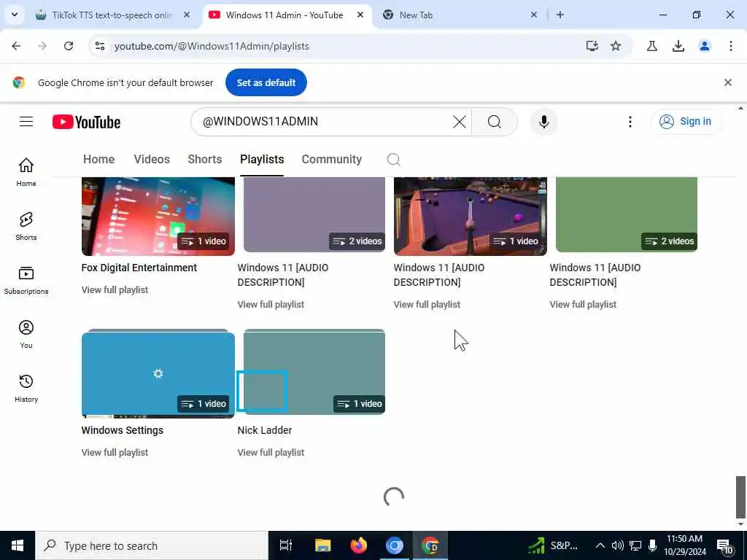
Task: Open Subscriptions in the sidebar
Action: 26,280
